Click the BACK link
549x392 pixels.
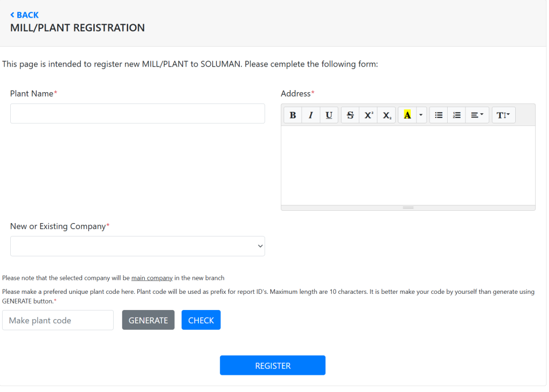pos(25,15)
